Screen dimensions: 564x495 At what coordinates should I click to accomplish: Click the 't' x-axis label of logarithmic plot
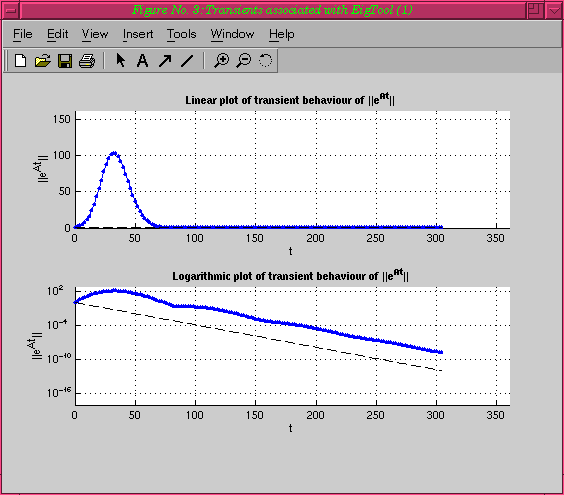[290, 428]
